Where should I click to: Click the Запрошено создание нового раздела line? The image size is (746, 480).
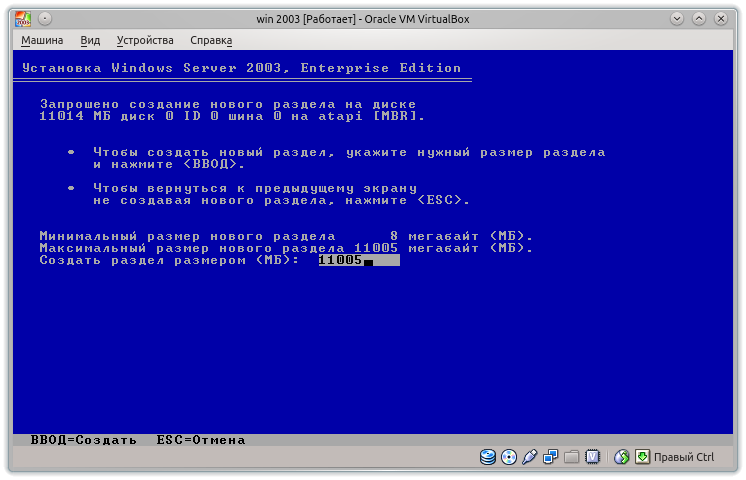[228, 104]
